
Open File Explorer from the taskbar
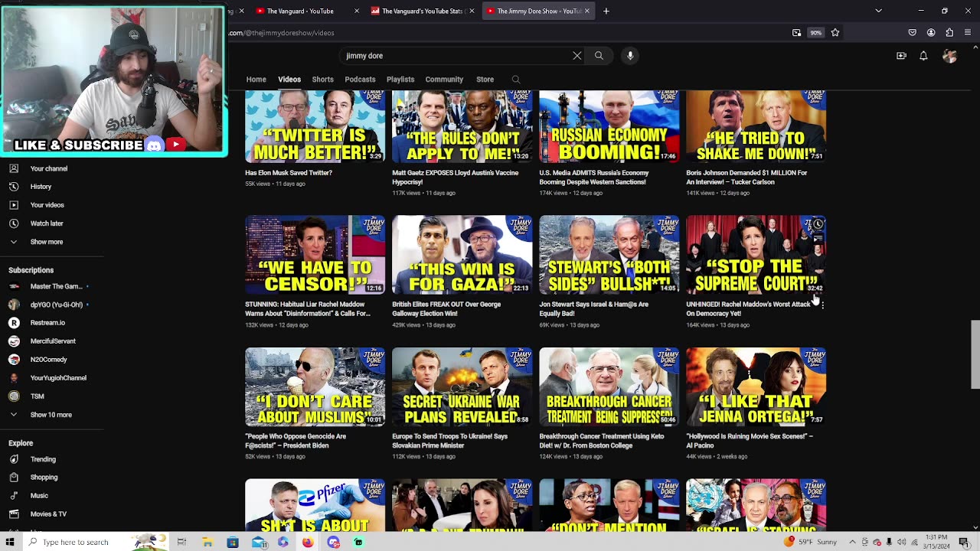[x=207, y=542]
